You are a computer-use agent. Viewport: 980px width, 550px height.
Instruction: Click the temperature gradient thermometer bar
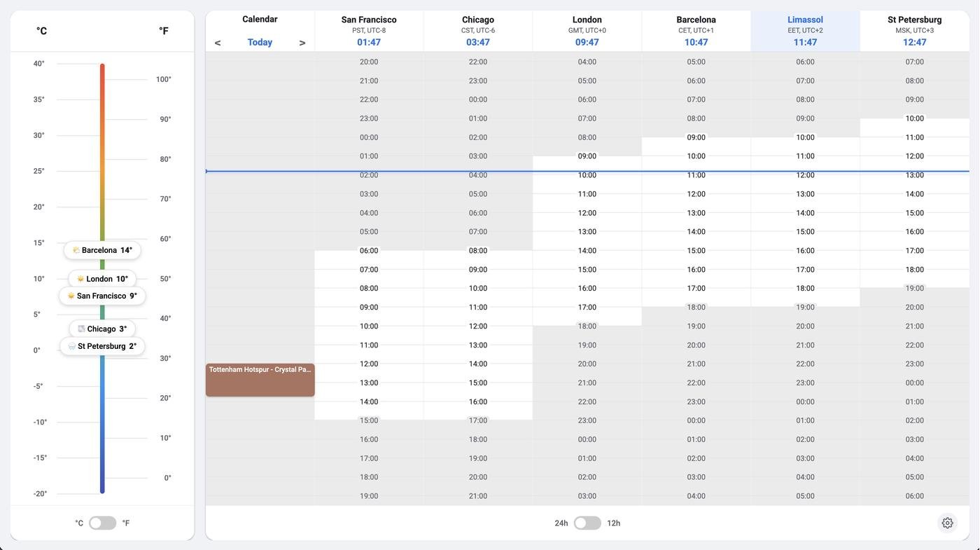point(102,175)
